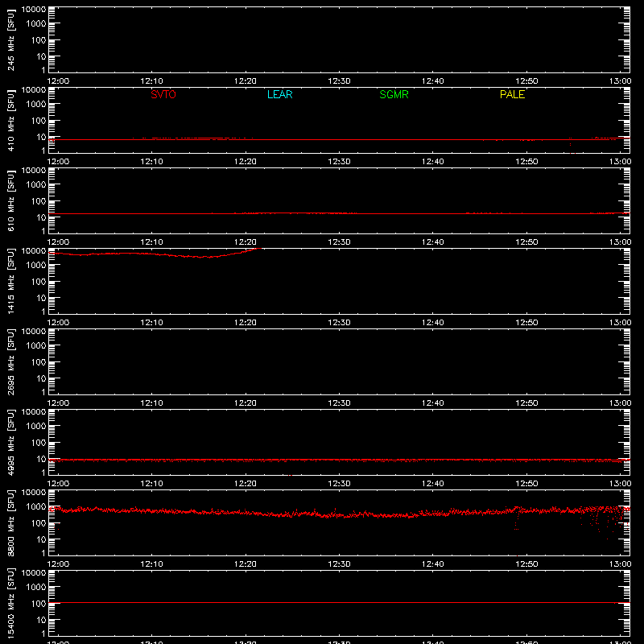Click 12:40 time label below 1415 MHz panel
644x644 pixels.
(433, 323)
